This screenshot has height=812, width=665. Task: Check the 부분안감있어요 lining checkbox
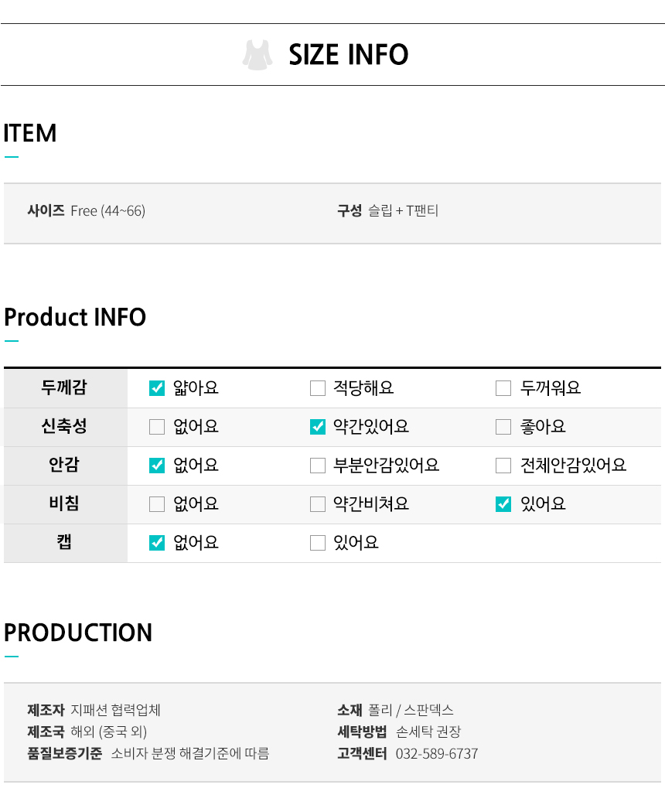(318, 466)
